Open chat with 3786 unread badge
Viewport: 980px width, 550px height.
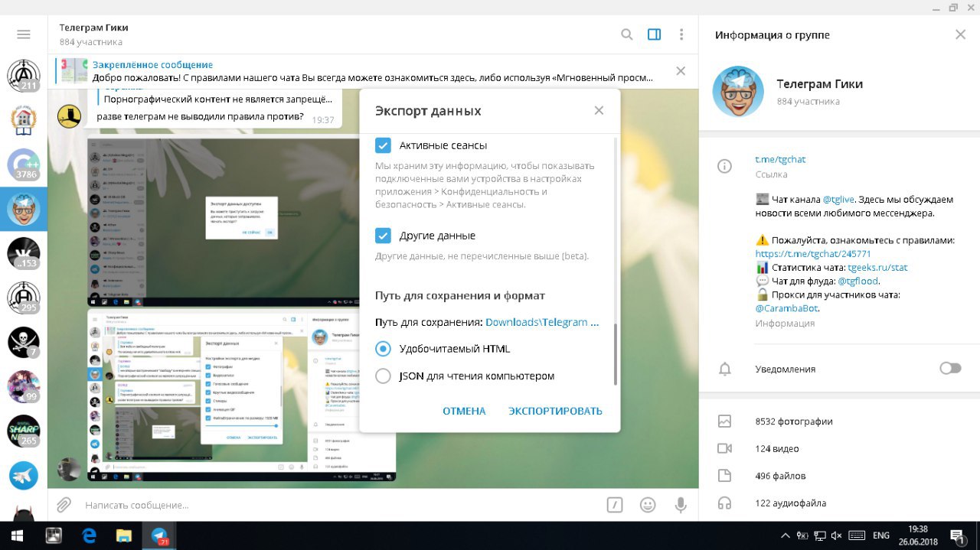coord(23,164)
